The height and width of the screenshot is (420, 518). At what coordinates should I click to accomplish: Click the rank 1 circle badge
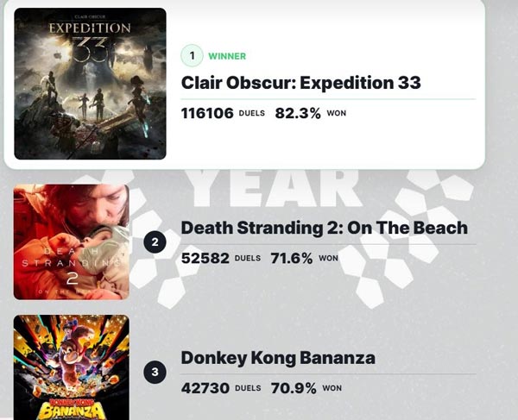(192, 56)
